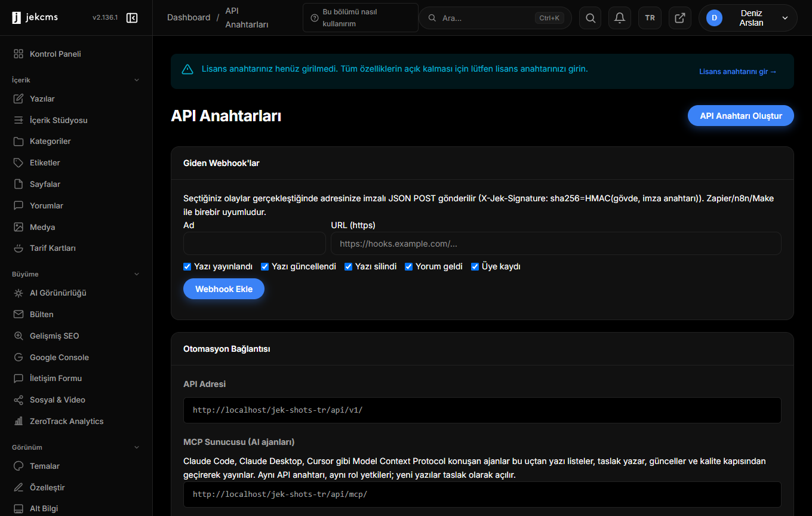Open Bu bölümü nasıl kullanırım help
This screenshot has height=516, width=812.
tap(361, 18)
